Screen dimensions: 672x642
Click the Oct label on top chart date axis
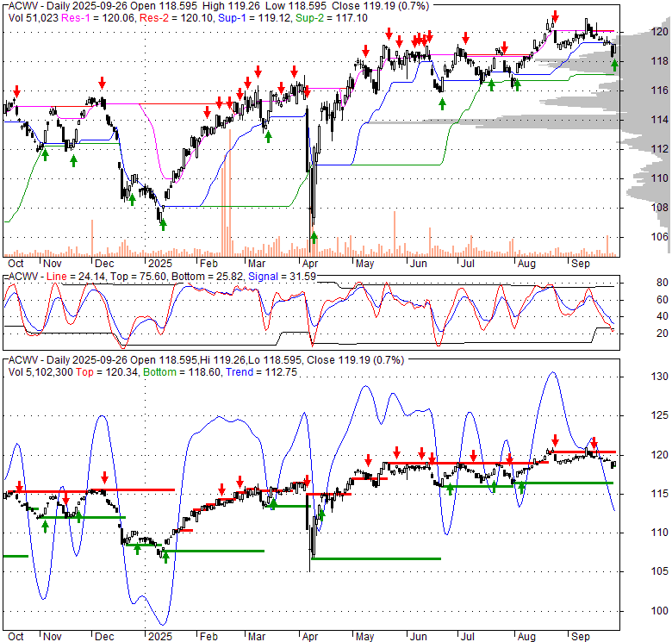pyautogui.click(x=16, y=264)
